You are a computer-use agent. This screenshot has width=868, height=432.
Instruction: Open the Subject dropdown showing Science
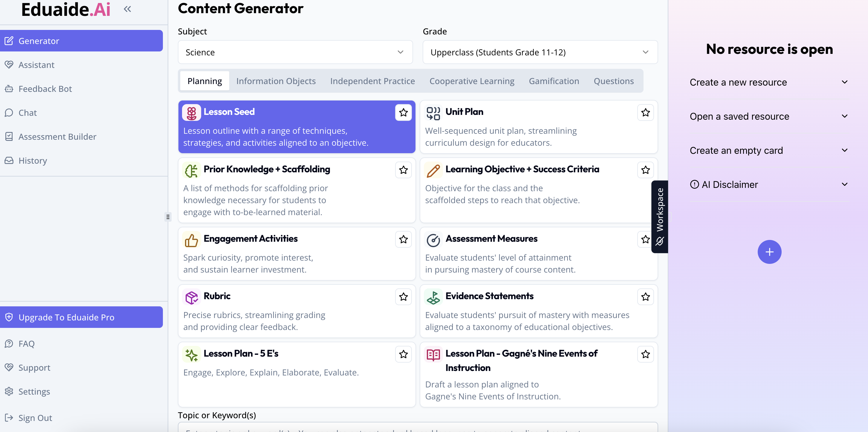pos(295,52)
